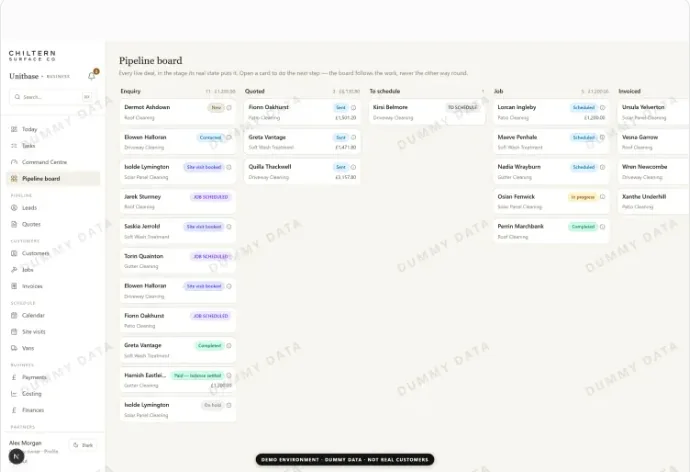
Task: Open the Xanthe Underhill card
Action: pyautogui.click(x=654, y=201)
